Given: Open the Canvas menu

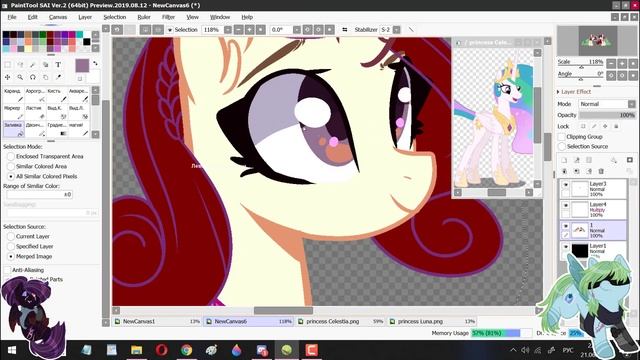Looking at the screenshot, I should (58, 17).
